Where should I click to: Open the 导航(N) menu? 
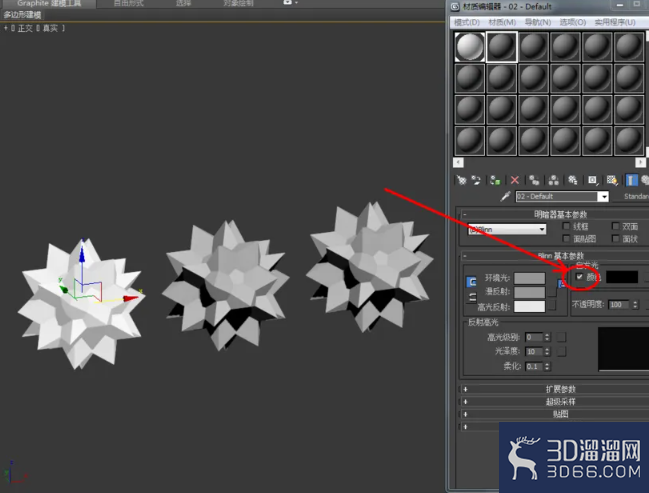538,22
